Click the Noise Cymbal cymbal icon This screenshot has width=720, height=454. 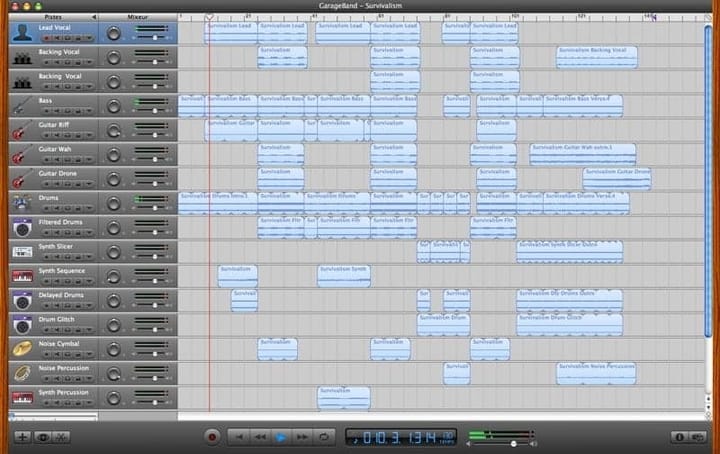pyautogui.click(x=22, y=349)
